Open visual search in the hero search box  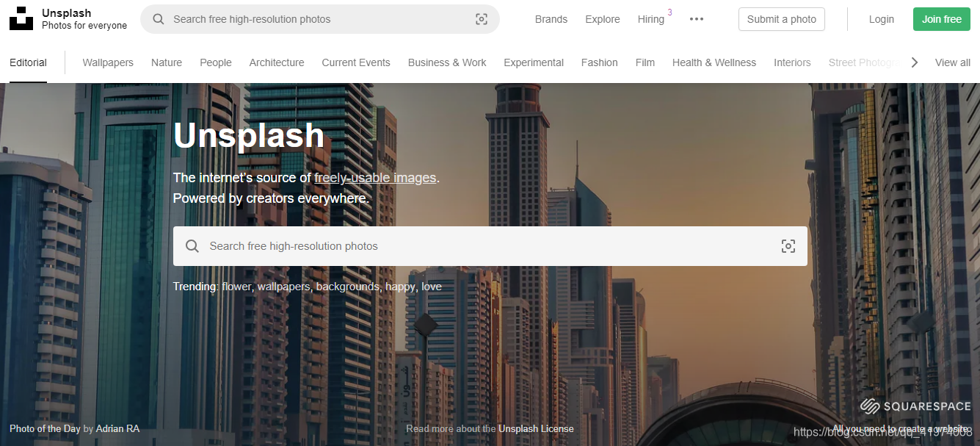point(788,246)
